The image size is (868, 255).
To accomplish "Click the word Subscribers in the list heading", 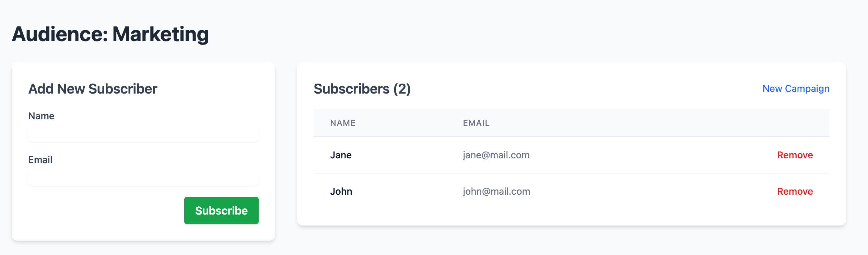I will [x=351, y=89].
